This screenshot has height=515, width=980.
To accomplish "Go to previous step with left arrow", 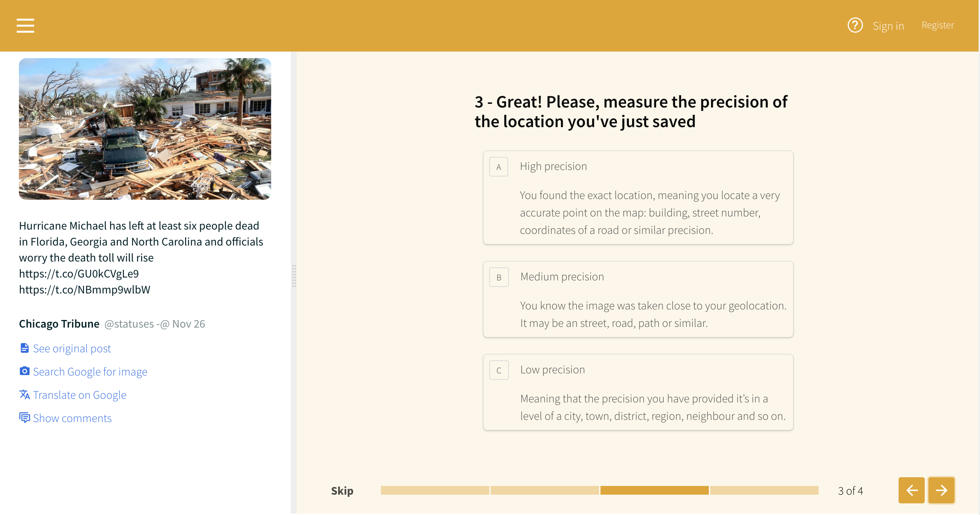I will tap(911, 490).
